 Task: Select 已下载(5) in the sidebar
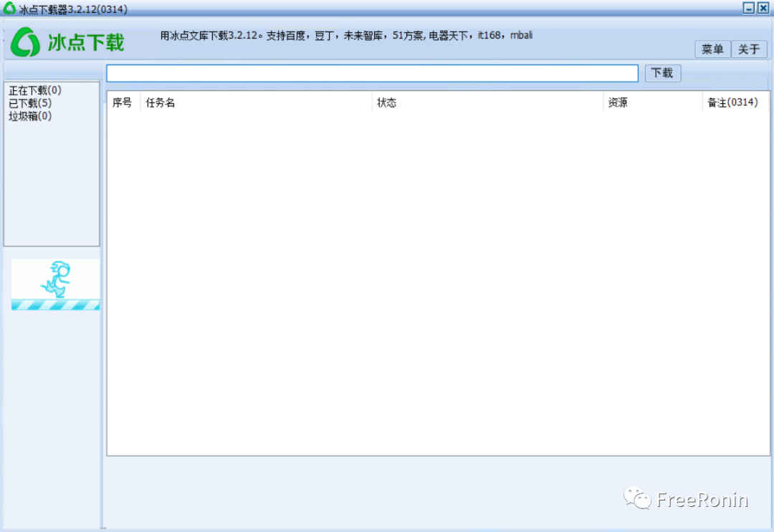[x=30, y=103]
